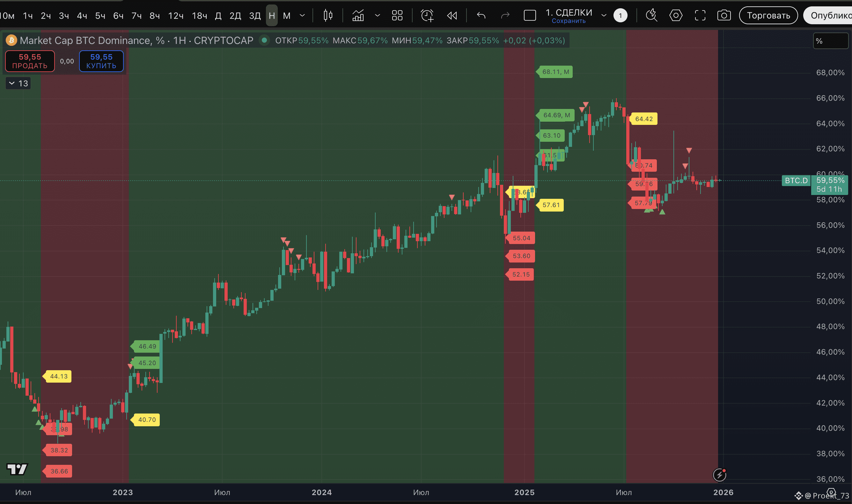Expand the additional timeframes dropdown after М
The image size is (852, 504).
coord(302,16)
